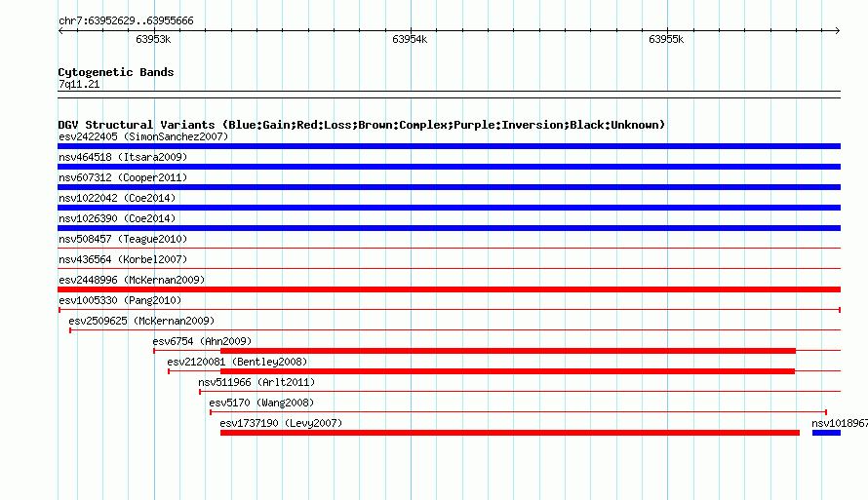Open variant nsv436564 (Korbel2007) label
The width and height of the screenshot is (868, 500).
click(123, 259)
